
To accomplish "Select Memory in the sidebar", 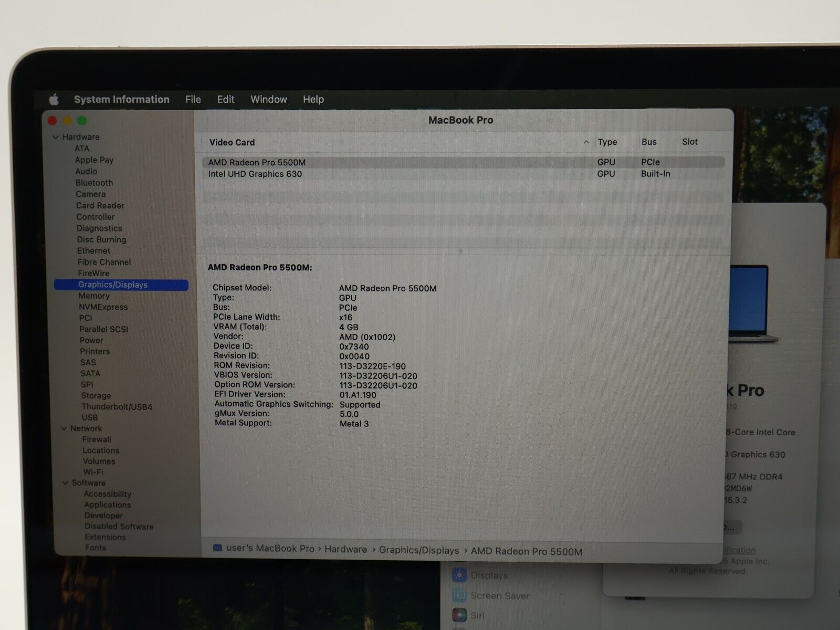I will pos(94,296).
